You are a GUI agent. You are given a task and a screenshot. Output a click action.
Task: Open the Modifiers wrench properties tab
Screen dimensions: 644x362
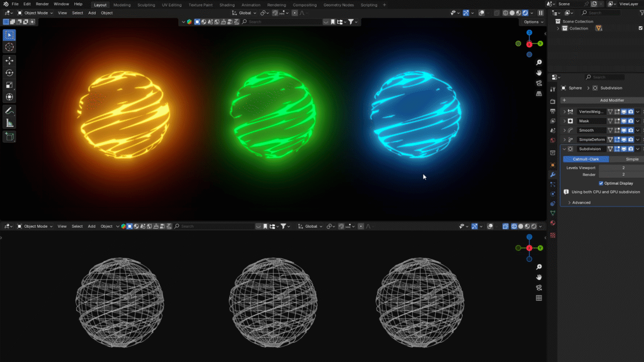pyautogui.click(x=553, y=174)
